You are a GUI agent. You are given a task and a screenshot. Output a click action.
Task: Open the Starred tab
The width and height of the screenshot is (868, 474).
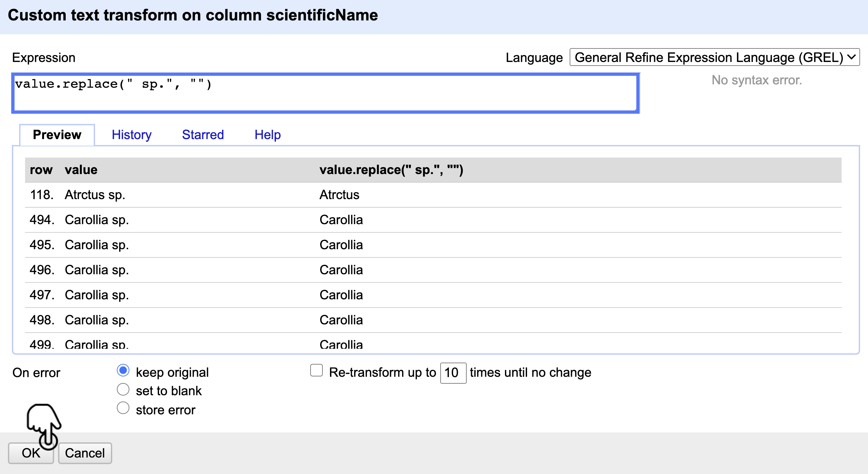click(x=203, y=135)
